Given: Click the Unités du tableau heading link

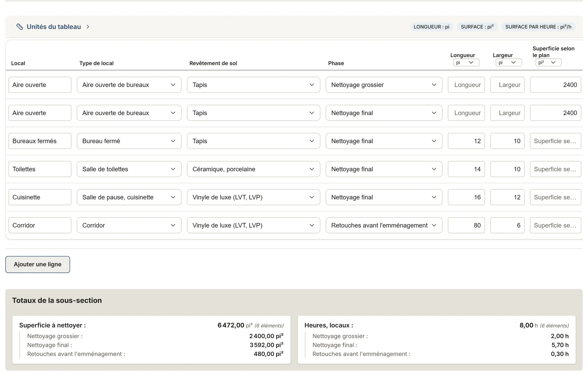Looking at the screenshot, I should [54, 27].
